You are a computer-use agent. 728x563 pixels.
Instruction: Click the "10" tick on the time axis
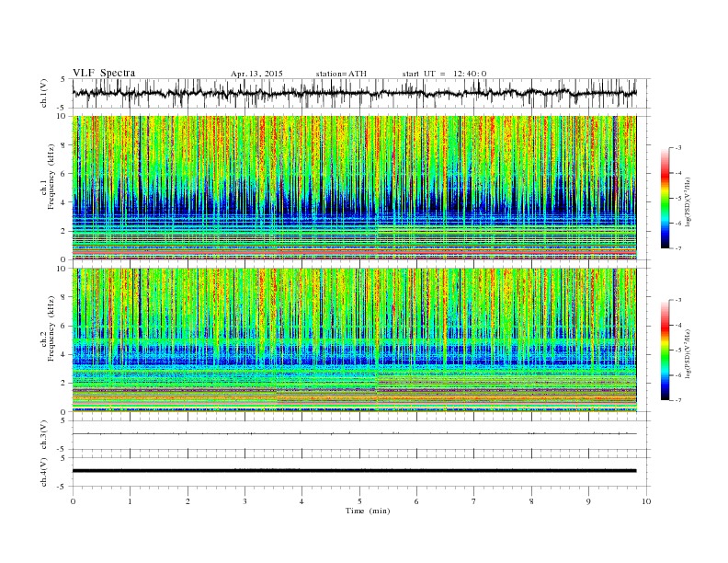(x=646, y=501)
